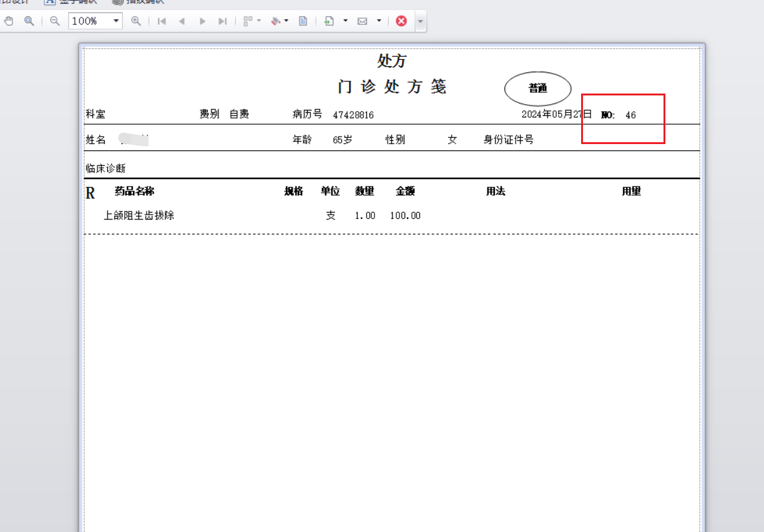Click the 普通 oval stamp
The width and height of the screenshot is (764, 532).
tap(537, 89)
